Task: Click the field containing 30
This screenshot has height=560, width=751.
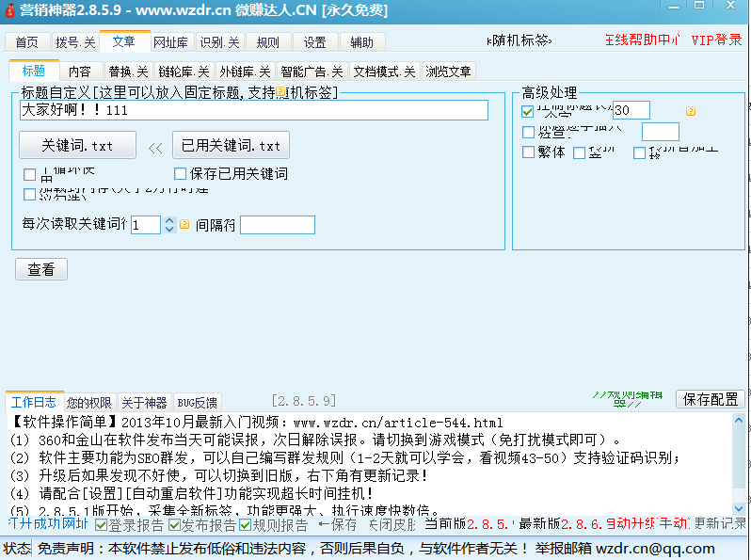Action: 631,110
